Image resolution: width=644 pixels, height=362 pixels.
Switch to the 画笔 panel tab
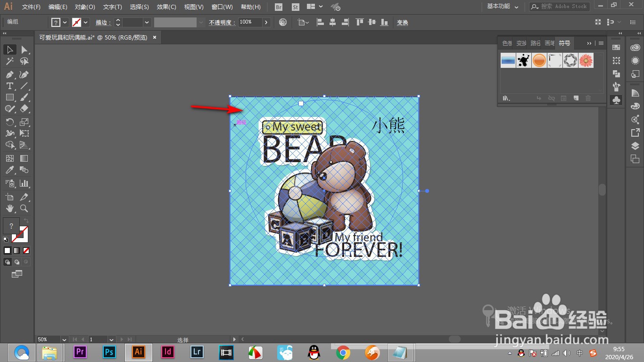pos(550,43)
